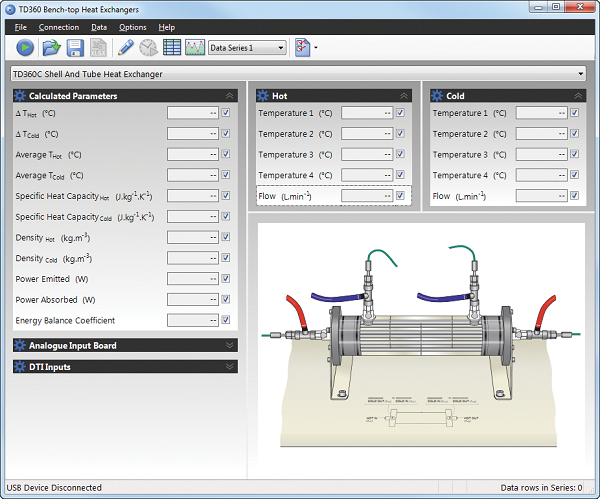
Task: Toggle the Cold Temperature 1 checkbox
Action: coord(575,113)
